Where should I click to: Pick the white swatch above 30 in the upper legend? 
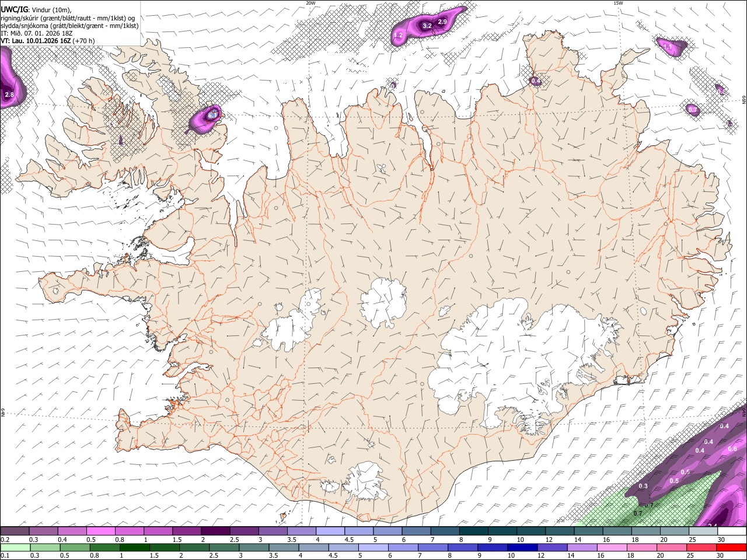pyautogui.click(x=732, y=531)
